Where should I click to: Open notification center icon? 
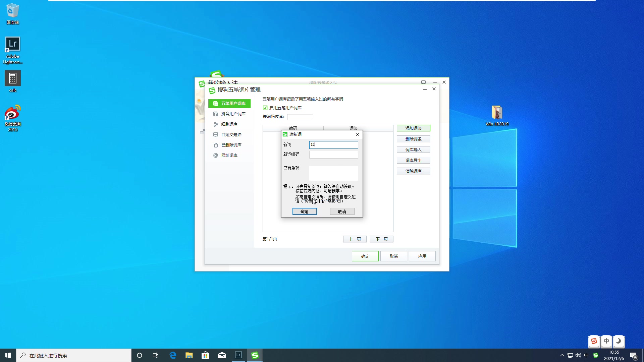pyautogui.click(x=634, y=356)
